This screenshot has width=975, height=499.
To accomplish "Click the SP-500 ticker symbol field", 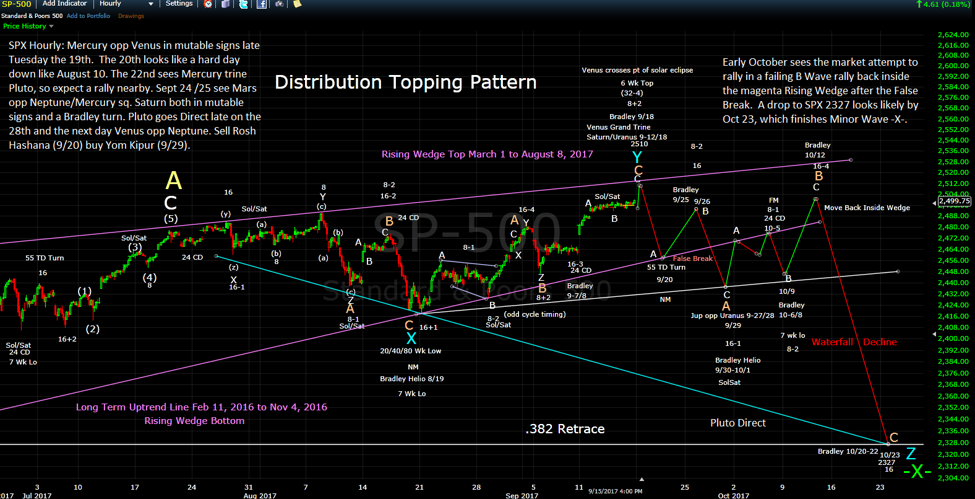I will coord(17,4).
